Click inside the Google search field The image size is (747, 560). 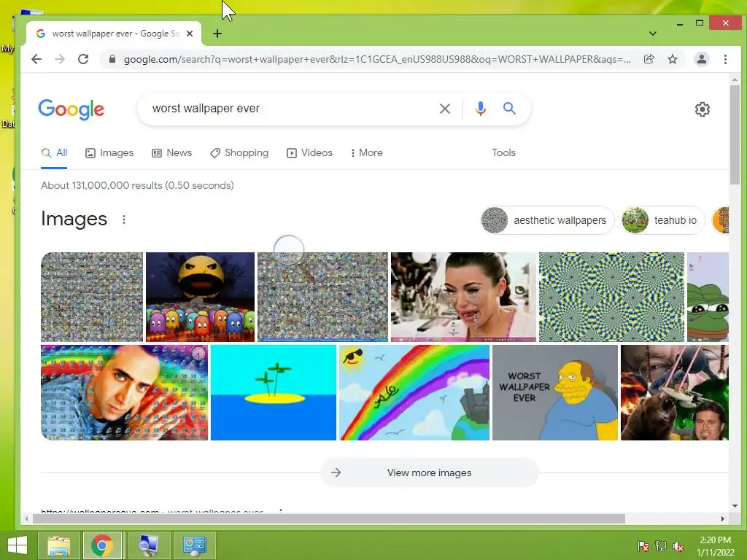(290, 109)
